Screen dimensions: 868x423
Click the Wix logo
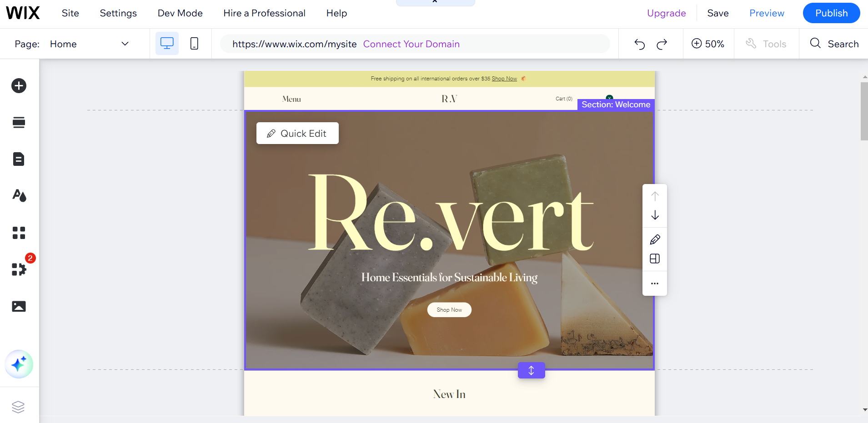coord(23,13)
